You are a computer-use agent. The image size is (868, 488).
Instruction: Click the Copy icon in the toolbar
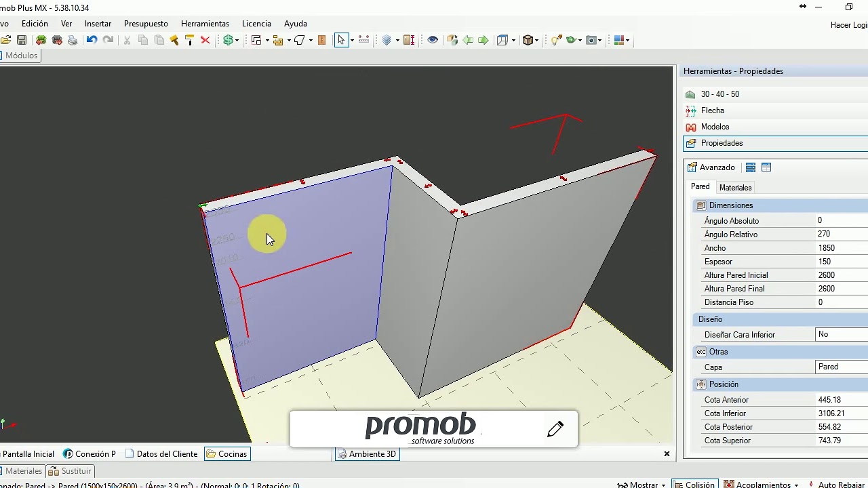coord(143,41)
